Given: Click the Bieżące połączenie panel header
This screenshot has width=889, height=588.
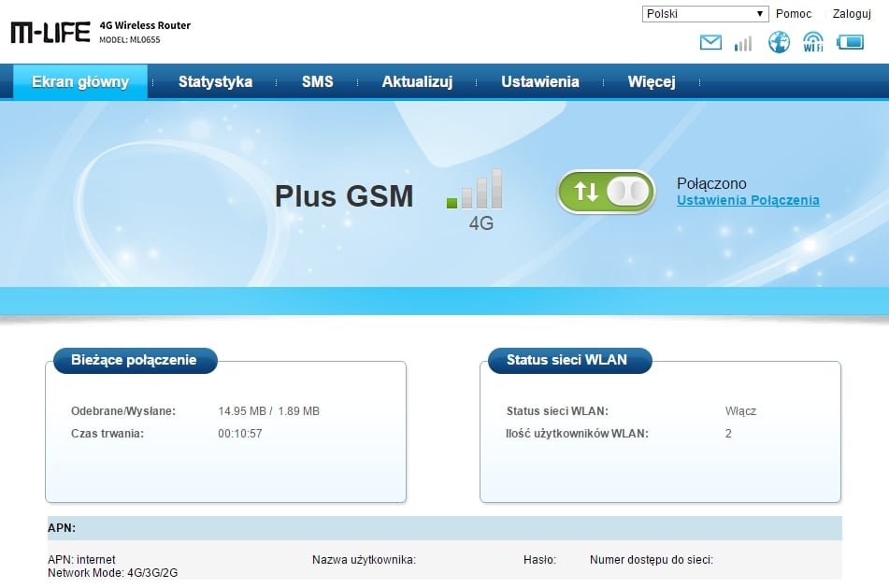Looking at the screenshot, I should tap(135, 360).
